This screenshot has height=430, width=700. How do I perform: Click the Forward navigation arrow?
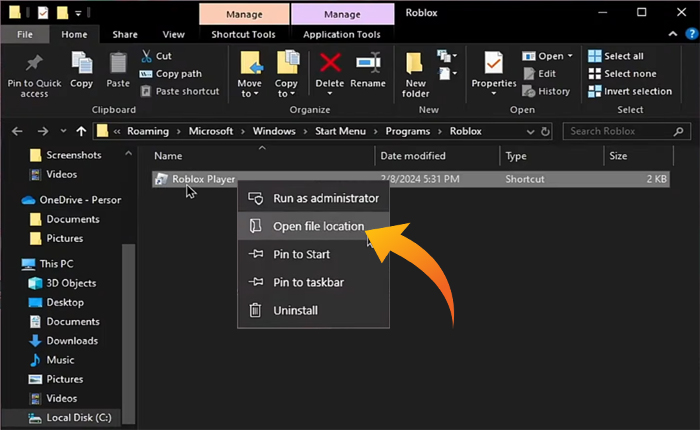click(43, 131)
